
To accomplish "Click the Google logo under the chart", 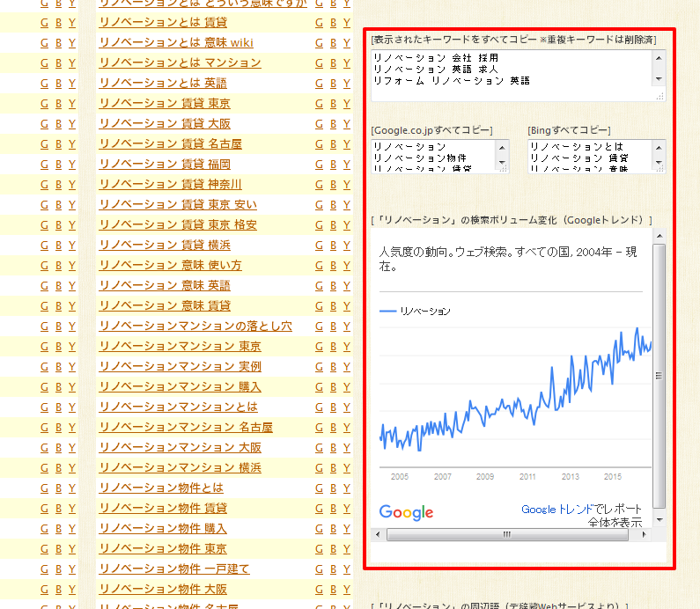I will pyautogui.click(x=406, y=512).
